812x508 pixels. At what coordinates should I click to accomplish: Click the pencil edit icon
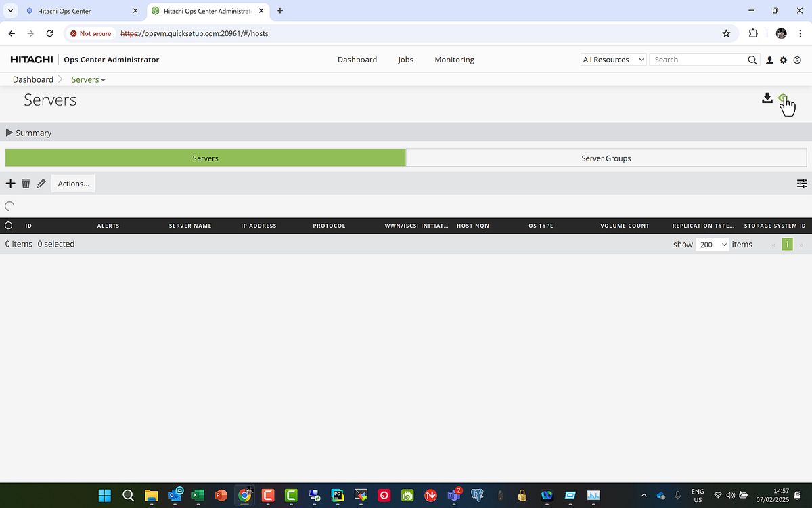coord(41,184)
